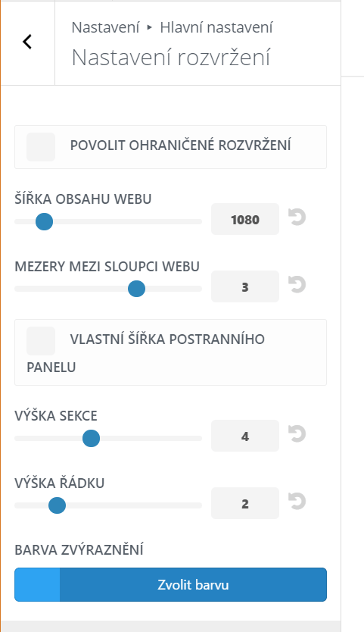364x632 pixels.
Task: Click the Nastavení rozvržení panel title
Action: click(x=171, y=58)
